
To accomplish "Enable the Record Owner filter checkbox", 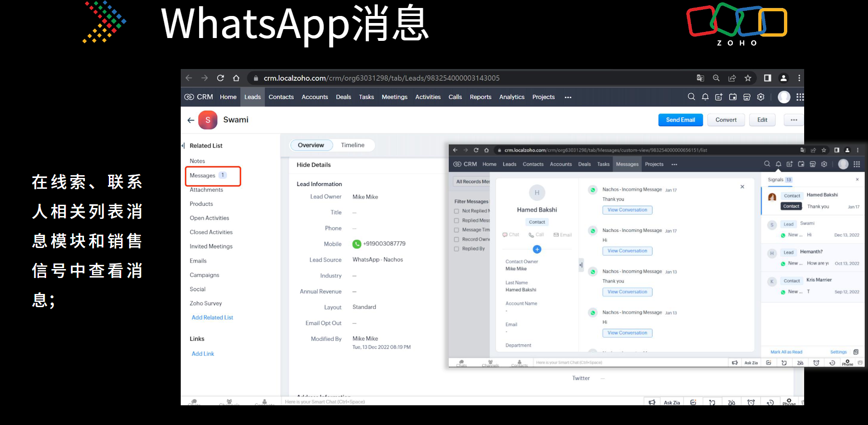I will pyautogui.click(x=456, y=240).
